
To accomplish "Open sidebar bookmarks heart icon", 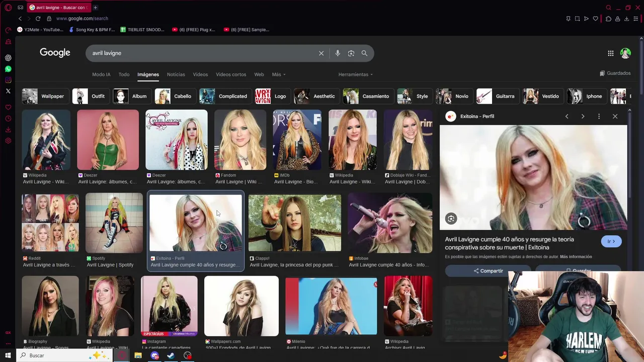I will pos(8,108).
